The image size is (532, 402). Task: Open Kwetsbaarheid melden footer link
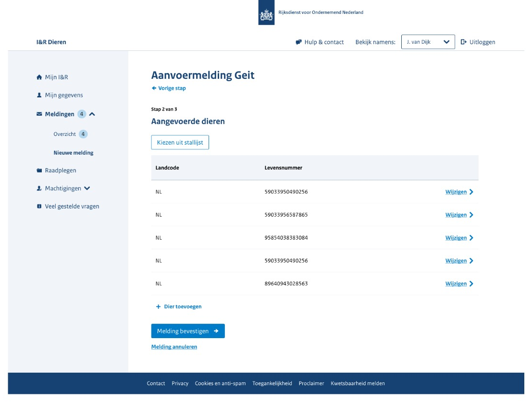[x=358, y=383]
